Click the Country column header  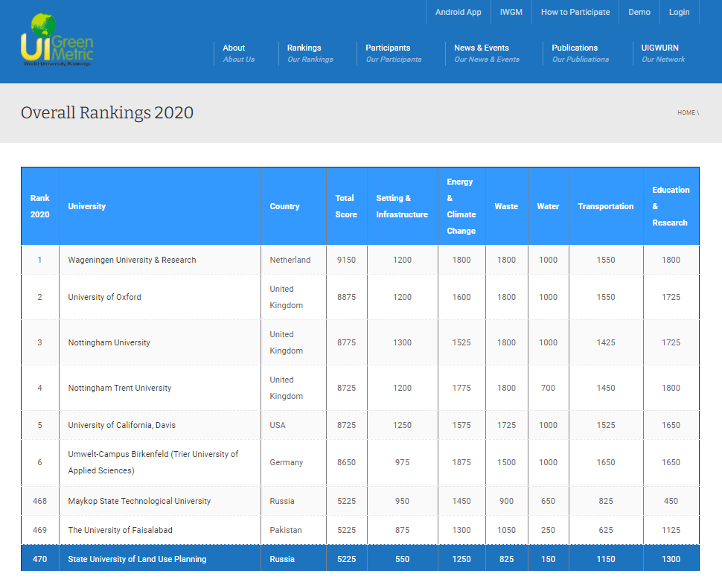[x=294, y=206]
